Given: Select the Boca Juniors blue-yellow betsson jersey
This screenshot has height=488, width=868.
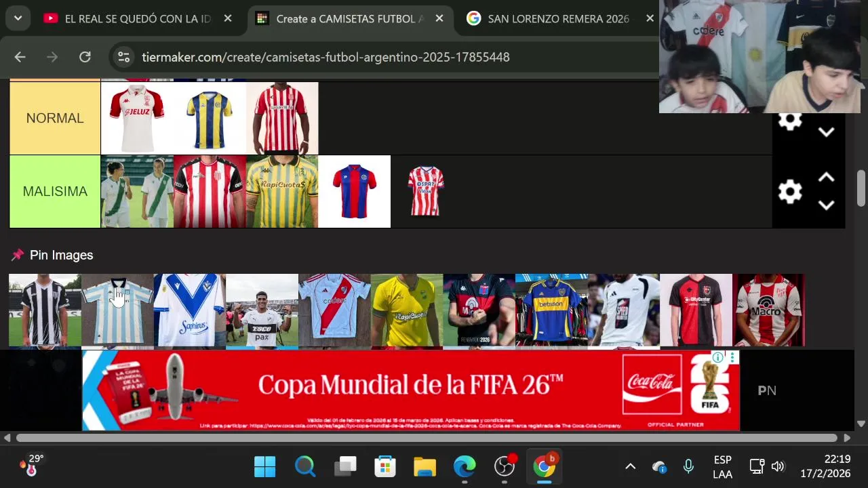Looking at the screenshot, I should [551, 310].
